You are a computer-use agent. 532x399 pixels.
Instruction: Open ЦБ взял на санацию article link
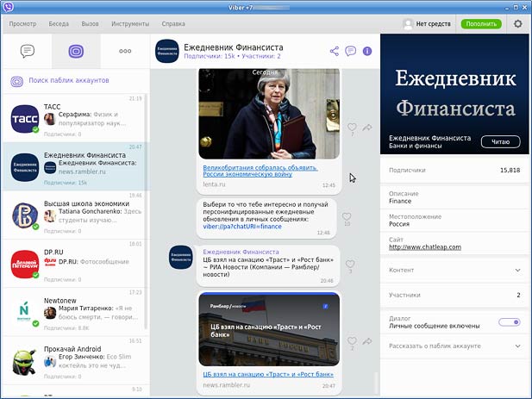coord(268,374)
